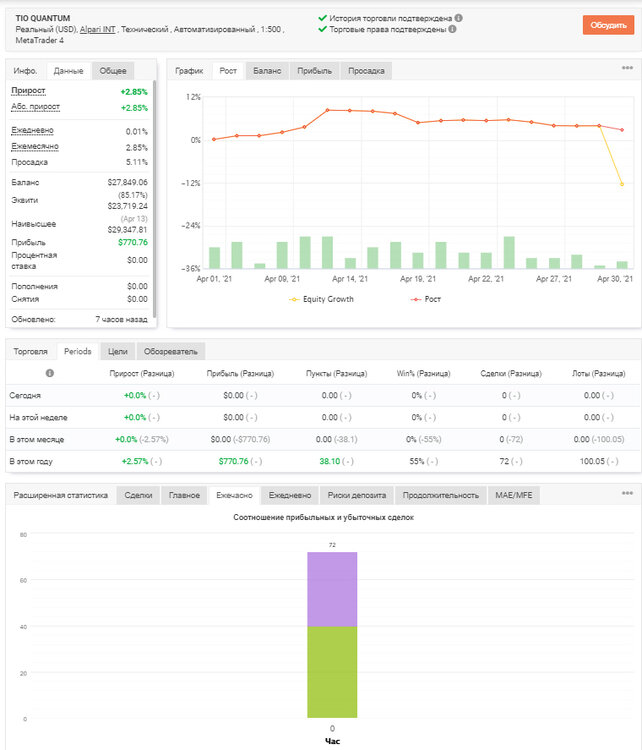Switch to Риски депозита tab

[357, 496]
